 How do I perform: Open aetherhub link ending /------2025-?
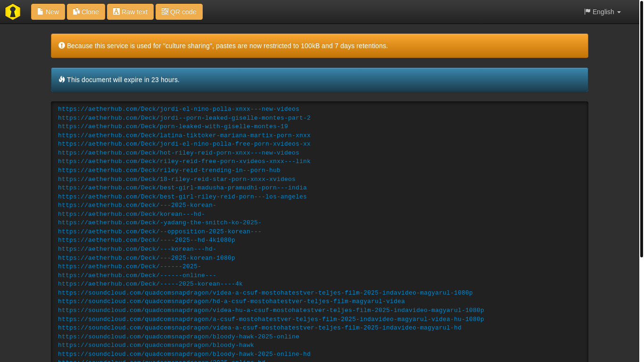point(130,266)
